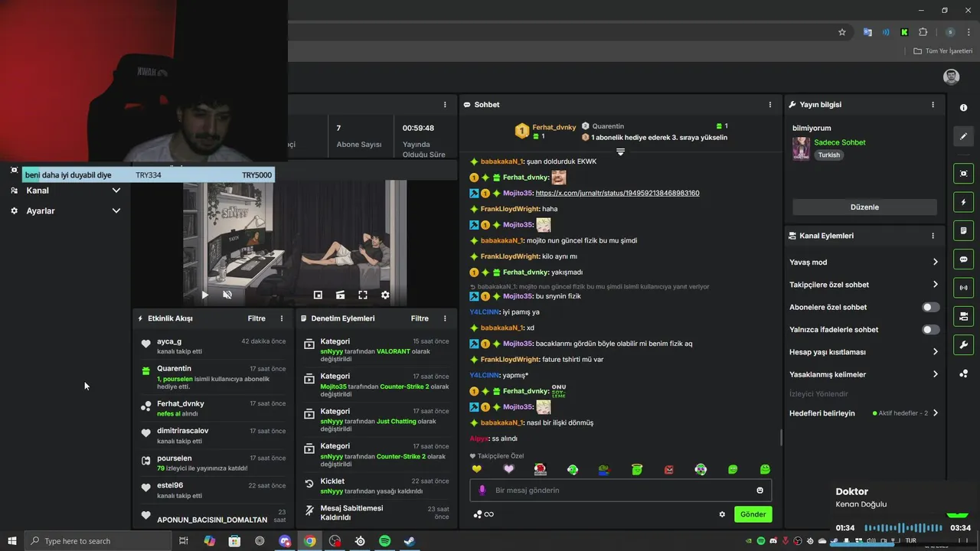This screenshot has height=551, width=980.
Task: Open Filtre in Denetim Eylemleri panel
Action: [420, 318]
